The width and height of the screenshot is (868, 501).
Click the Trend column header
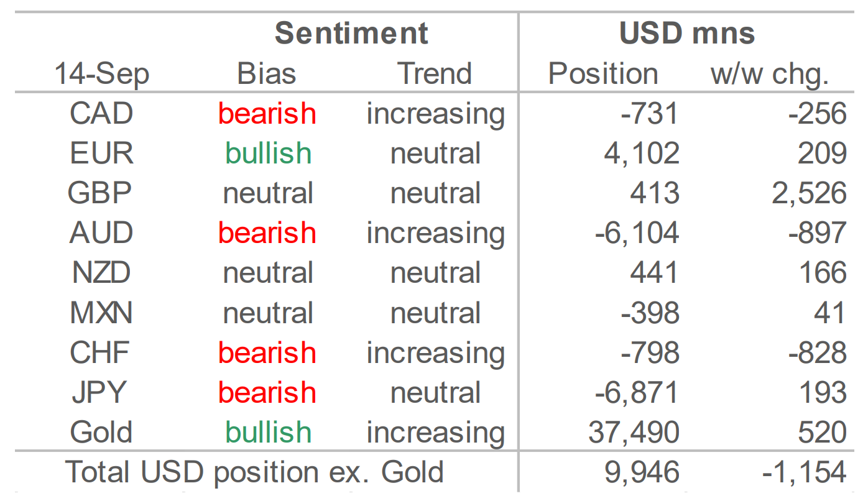pos(435,73)
